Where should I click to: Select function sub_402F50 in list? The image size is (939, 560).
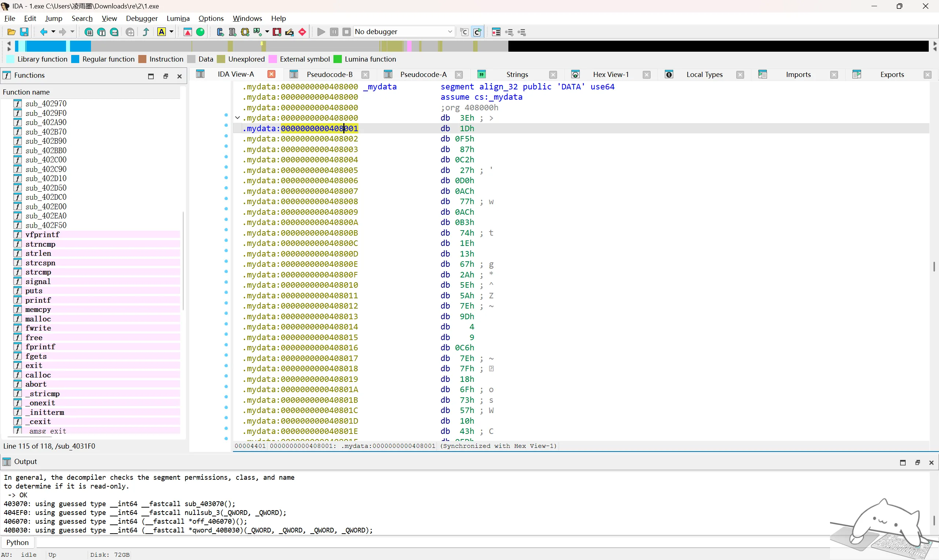(46, 225)
